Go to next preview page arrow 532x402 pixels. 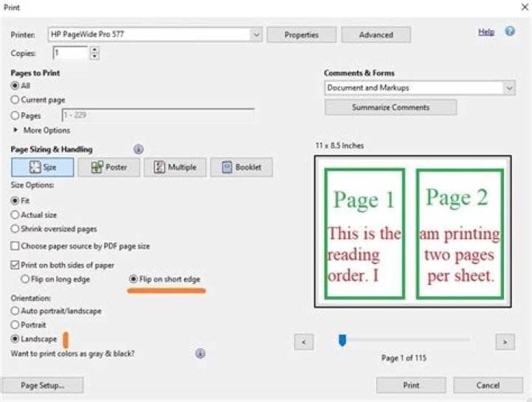point(505,342)
